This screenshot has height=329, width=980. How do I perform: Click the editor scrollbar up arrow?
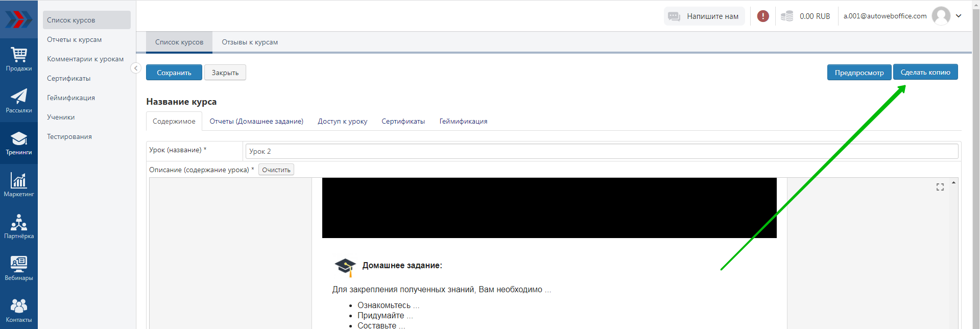(x=953, y=182)
